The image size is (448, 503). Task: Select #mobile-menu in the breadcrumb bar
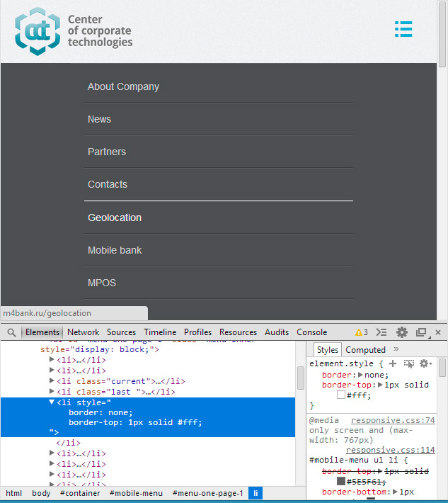[136, 493]
